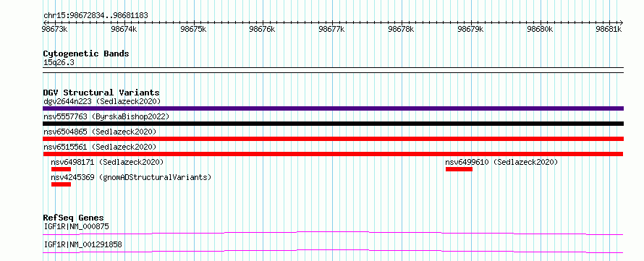Click the 98681k ruler tick label
This screenshot has width=644, height=261.
[609, 29]
